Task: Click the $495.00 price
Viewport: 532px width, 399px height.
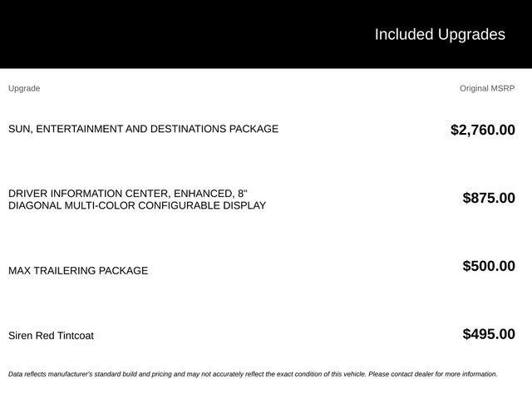Action: pos(489,334)
